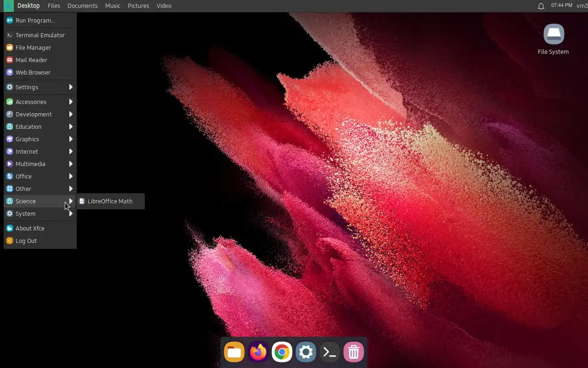Viewport: 588px width, 368px height.
Task: Choose File Manager from the menu
Action: 40,47
